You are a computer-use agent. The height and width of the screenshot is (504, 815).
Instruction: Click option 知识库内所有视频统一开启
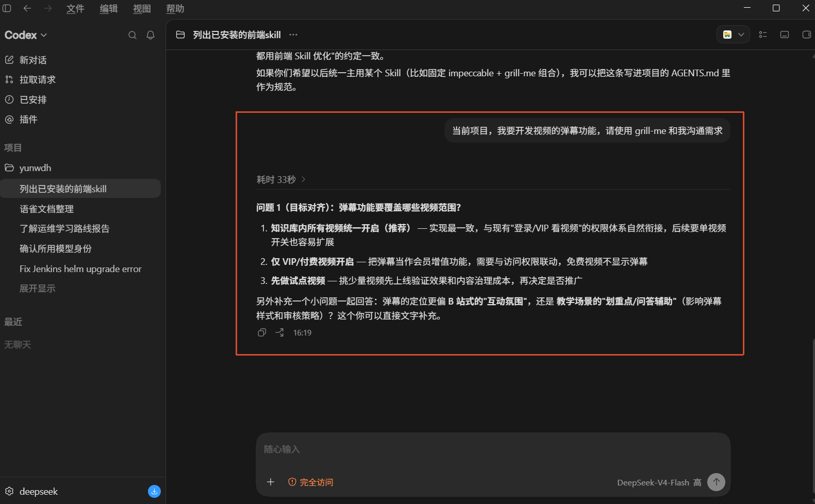click(341, 228)
